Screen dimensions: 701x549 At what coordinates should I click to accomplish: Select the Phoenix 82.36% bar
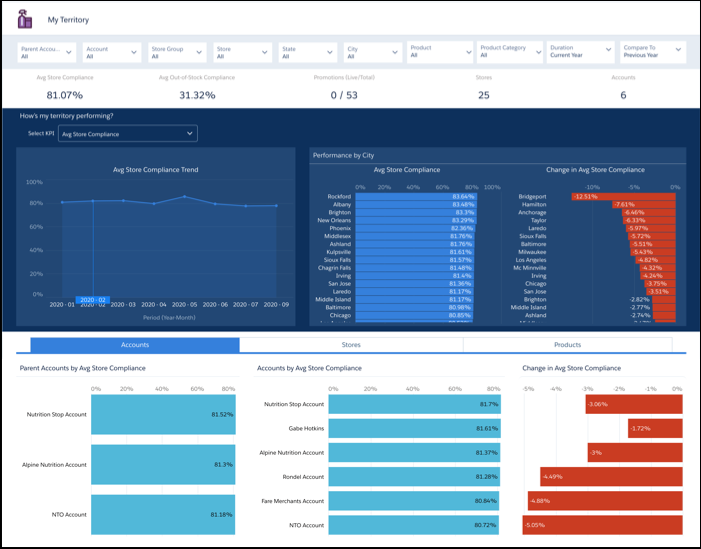pyautogui.click(x=415, y=228)
